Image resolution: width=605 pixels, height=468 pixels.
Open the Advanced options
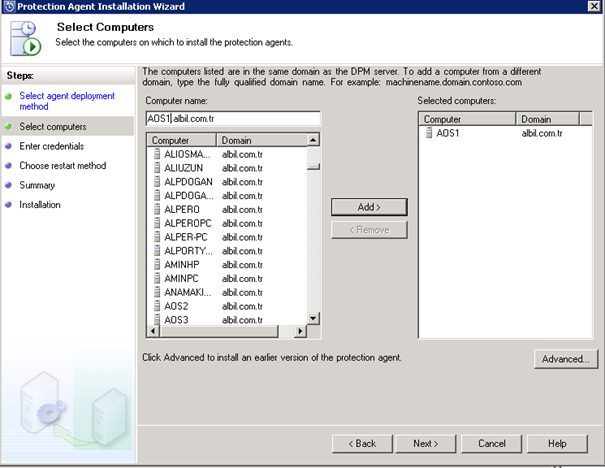(x=565, y=358)
